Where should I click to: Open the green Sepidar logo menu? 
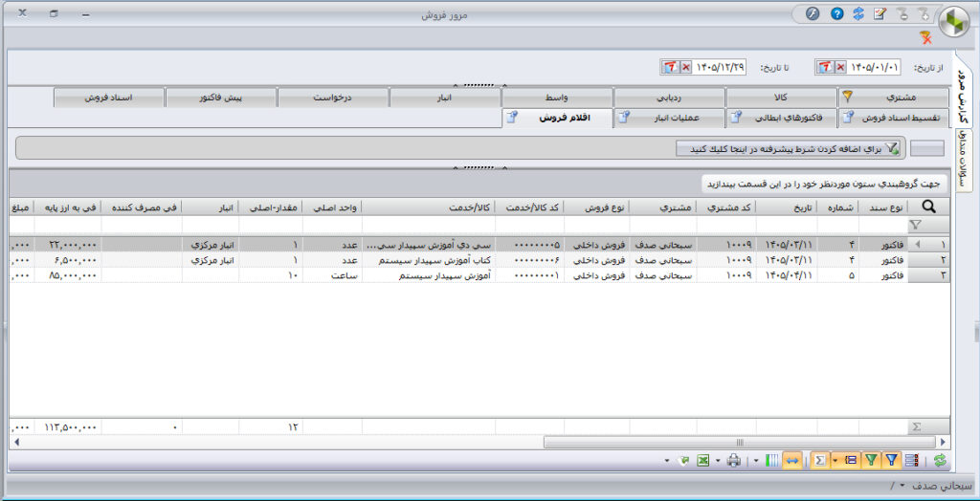point(955,23)
